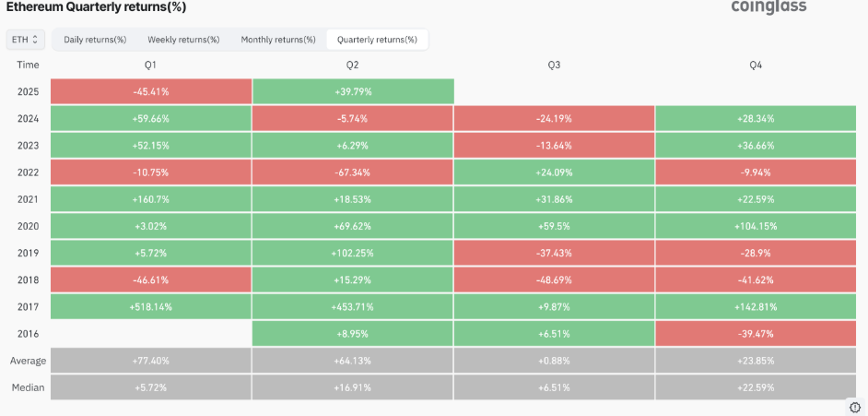Switch to Weekly returns(%) tab

tap(183, 40)
